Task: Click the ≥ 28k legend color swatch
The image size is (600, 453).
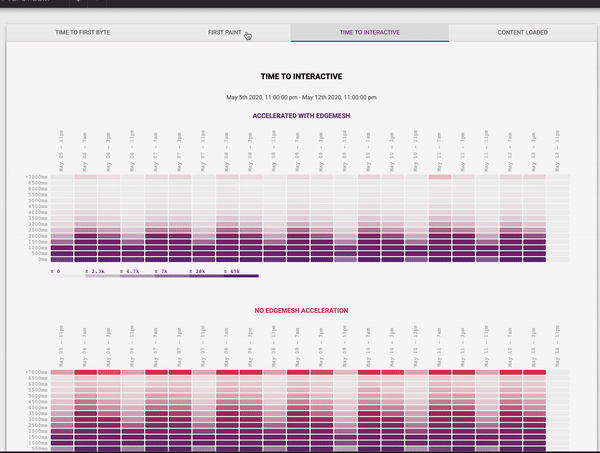Action: 207,276
